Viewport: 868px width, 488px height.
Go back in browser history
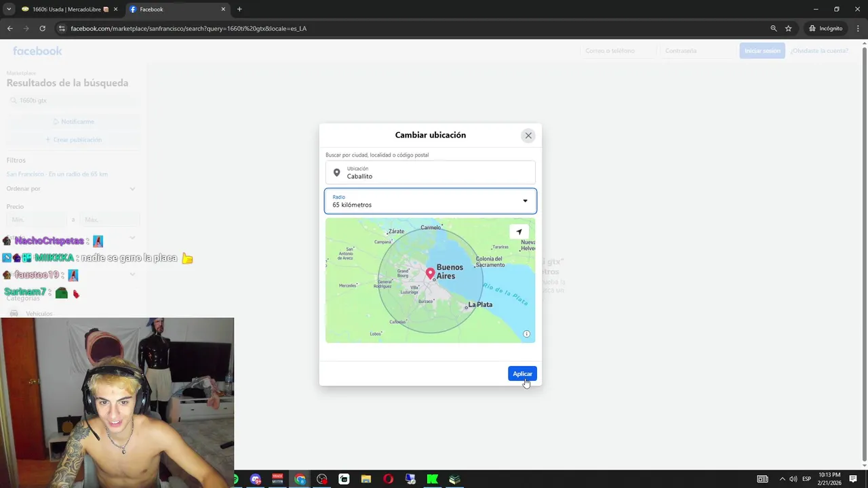9,28
